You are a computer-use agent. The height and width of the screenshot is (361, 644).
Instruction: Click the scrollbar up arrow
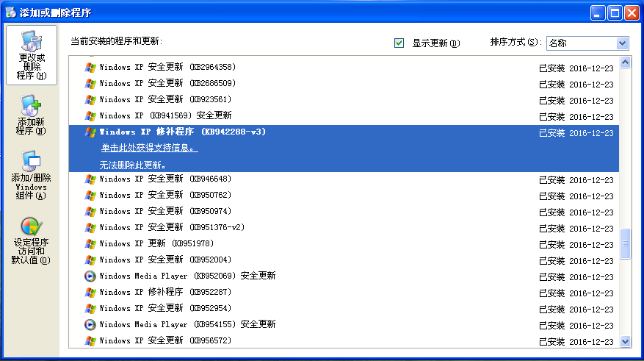[x=625, y=62]
